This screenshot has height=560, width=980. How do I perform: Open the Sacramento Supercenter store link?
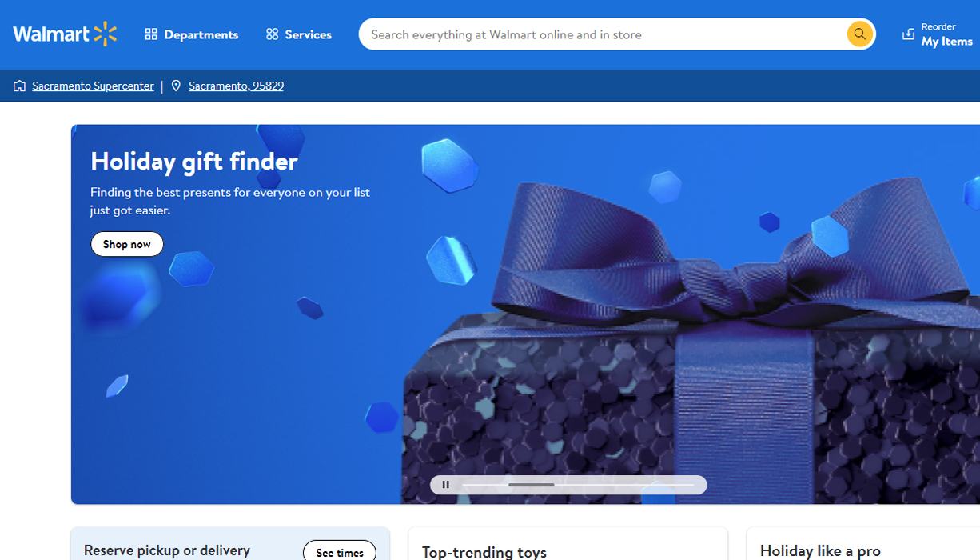[93, 86]
